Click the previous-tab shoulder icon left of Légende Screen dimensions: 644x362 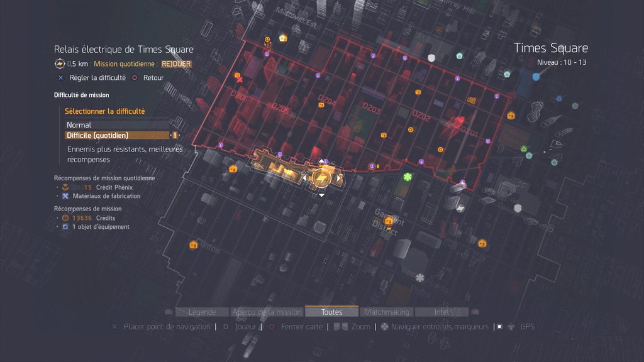coord(169,312)
